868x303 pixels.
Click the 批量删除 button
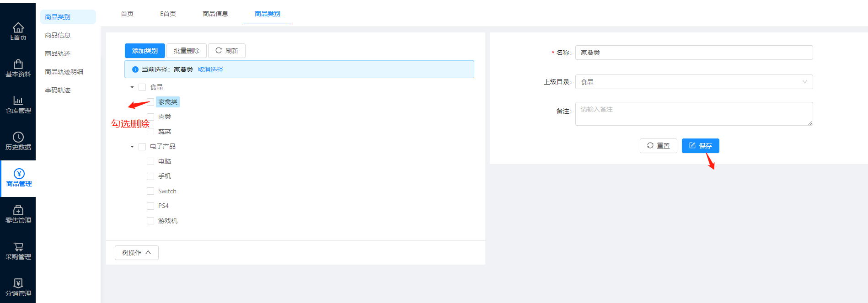click(186, 51)
